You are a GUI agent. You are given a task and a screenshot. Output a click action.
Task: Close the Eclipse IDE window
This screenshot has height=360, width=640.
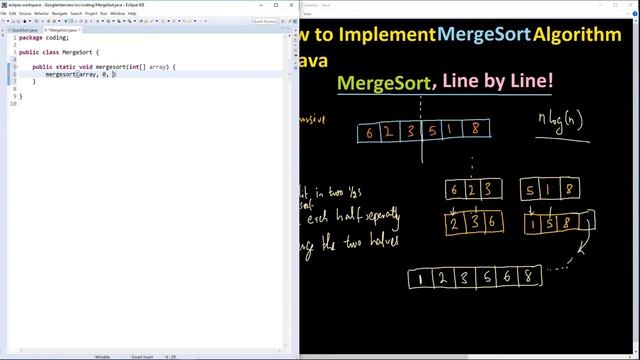tap(291, 5)
